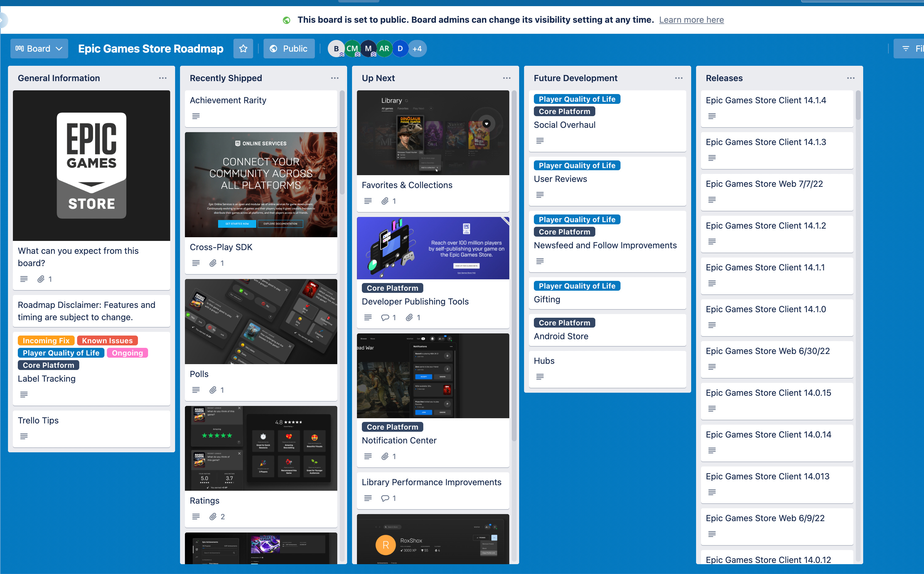Click comment icon on Library Performance Improvements card

pos(385,498)
